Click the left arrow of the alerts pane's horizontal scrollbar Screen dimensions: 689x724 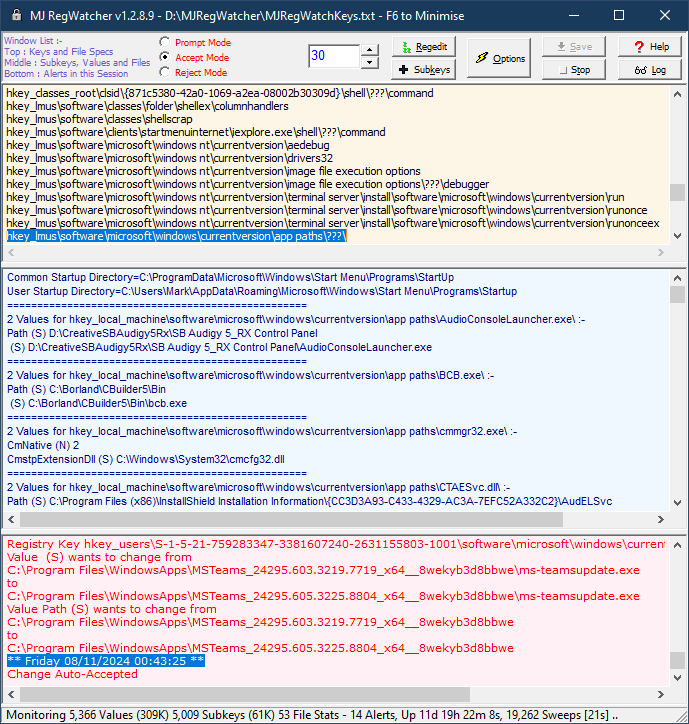coord(12,694)
